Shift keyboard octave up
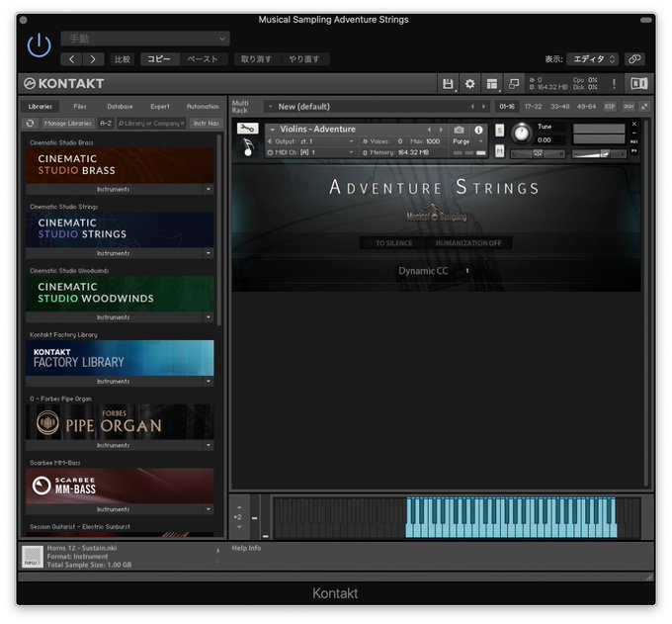This screenshot has width=672, height=624. tap(239, 507)
